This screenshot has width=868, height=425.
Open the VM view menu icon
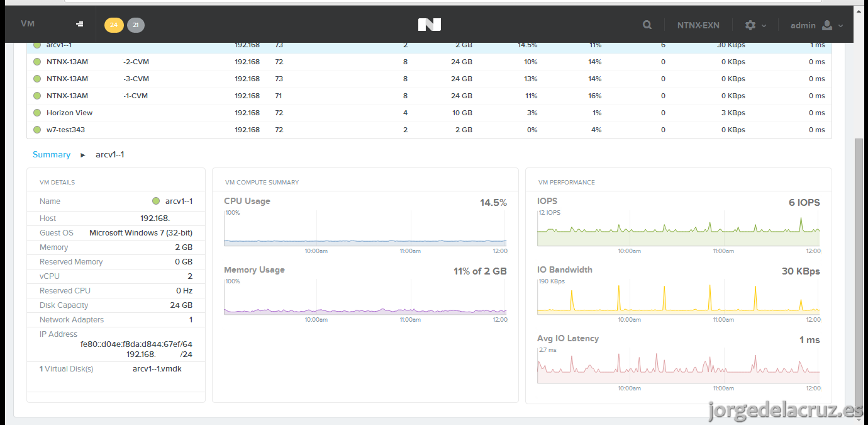click(x=80, y=25)
